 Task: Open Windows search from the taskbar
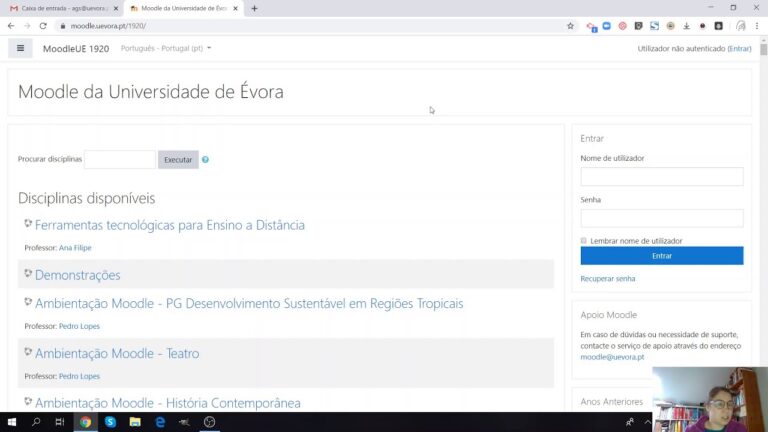click(x=36, y=422)
